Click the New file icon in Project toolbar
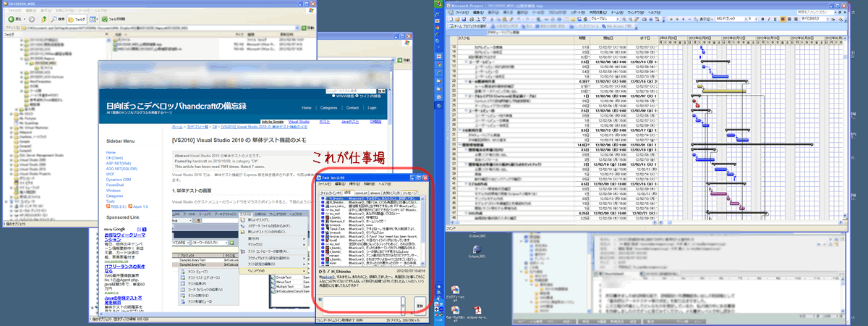 451,19
